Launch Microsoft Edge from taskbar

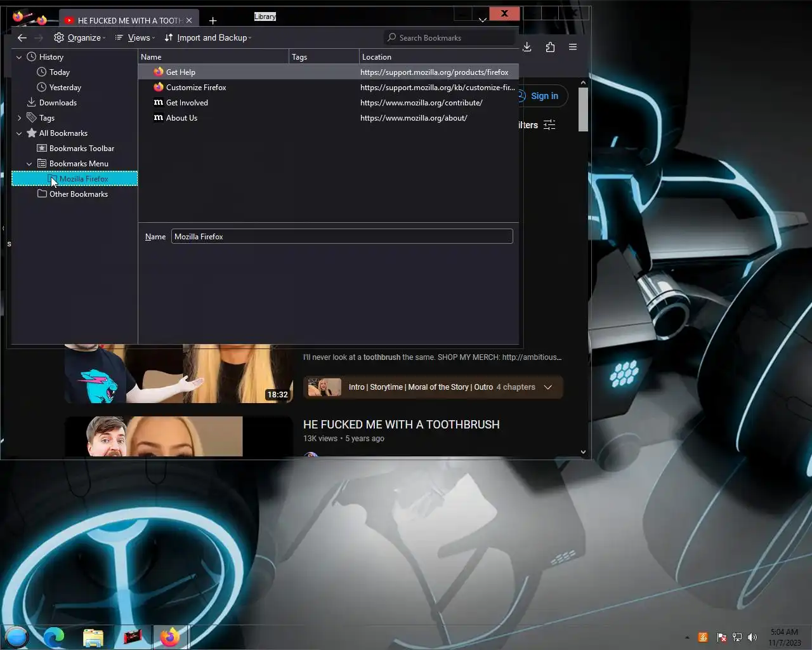(x=54, y=637)
